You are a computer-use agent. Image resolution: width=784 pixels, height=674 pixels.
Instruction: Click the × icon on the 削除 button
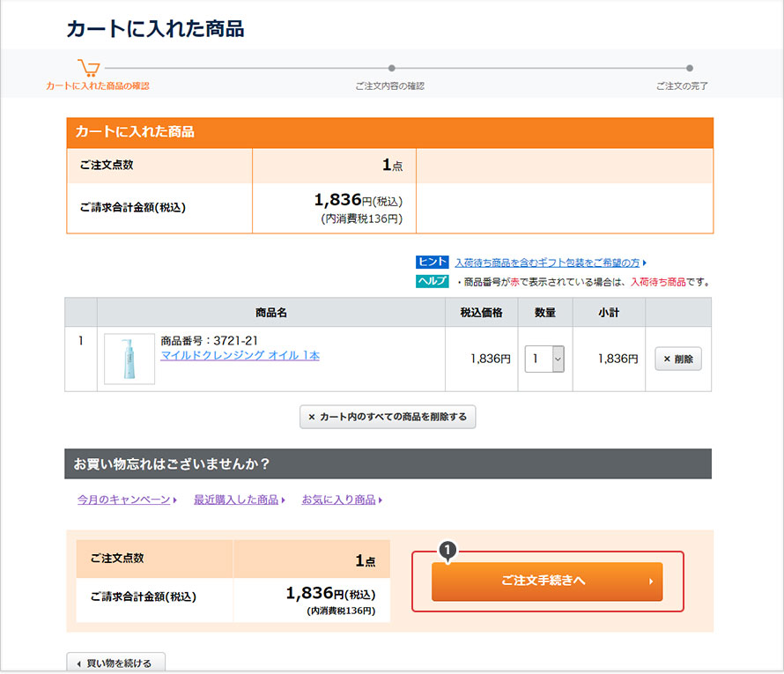pyautogui.click(x=667, y=359)
